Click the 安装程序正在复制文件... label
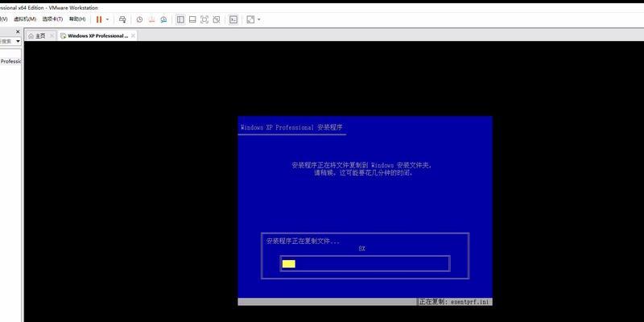The image size is (644, 322). tap(303, 241)
